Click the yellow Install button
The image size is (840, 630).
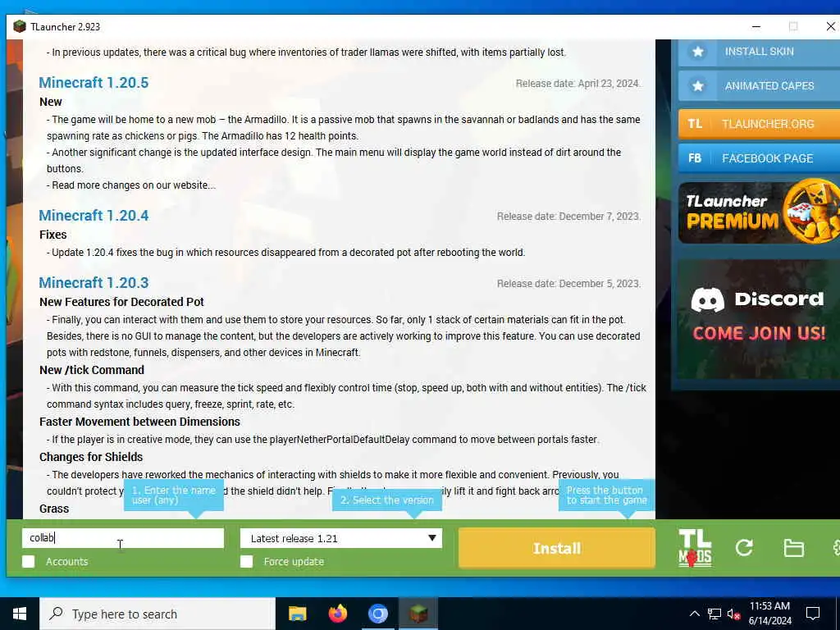pyautogui.click(x=557, y=548)
